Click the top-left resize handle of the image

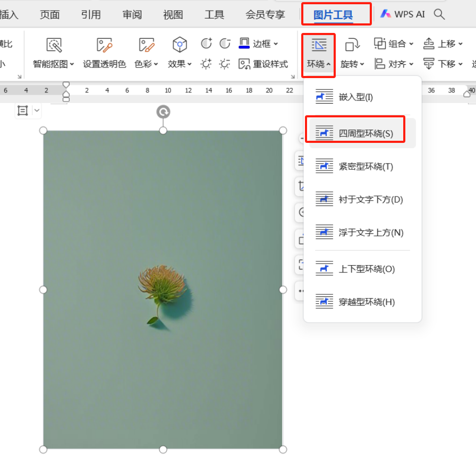tap(43, 131)
